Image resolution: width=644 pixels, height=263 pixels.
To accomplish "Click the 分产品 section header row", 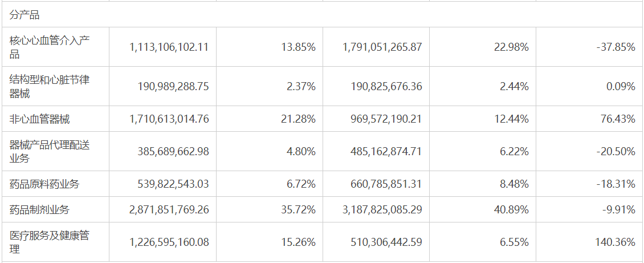I will pos(25,15).
